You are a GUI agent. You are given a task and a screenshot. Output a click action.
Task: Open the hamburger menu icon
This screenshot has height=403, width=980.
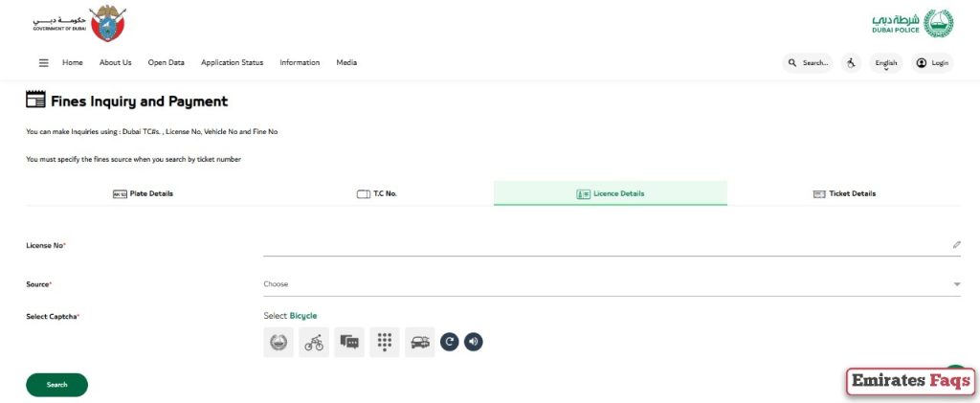(x=43, y=63)
